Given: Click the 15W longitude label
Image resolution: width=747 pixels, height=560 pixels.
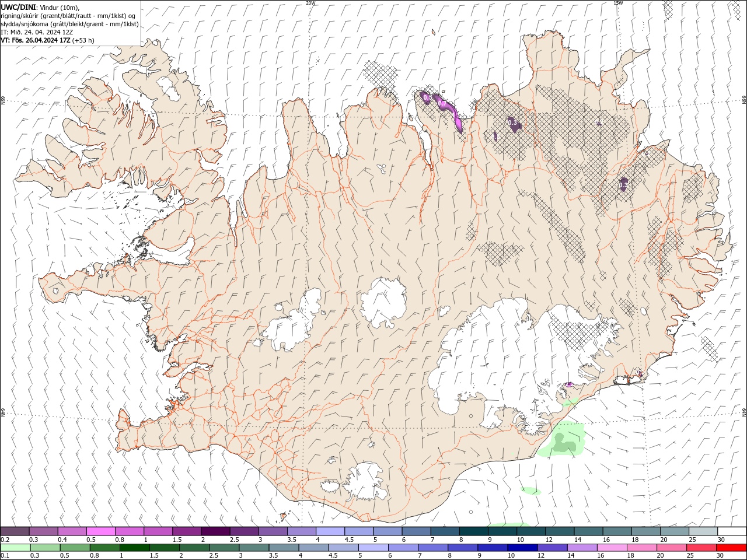Looking at the screenshot, I should pyautogui.click(x=618, y=3).
